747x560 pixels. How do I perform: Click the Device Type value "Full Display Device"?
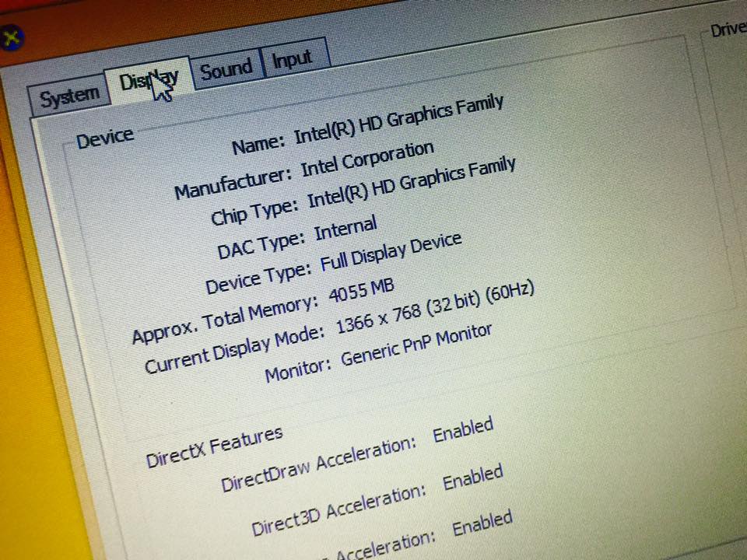391,252
